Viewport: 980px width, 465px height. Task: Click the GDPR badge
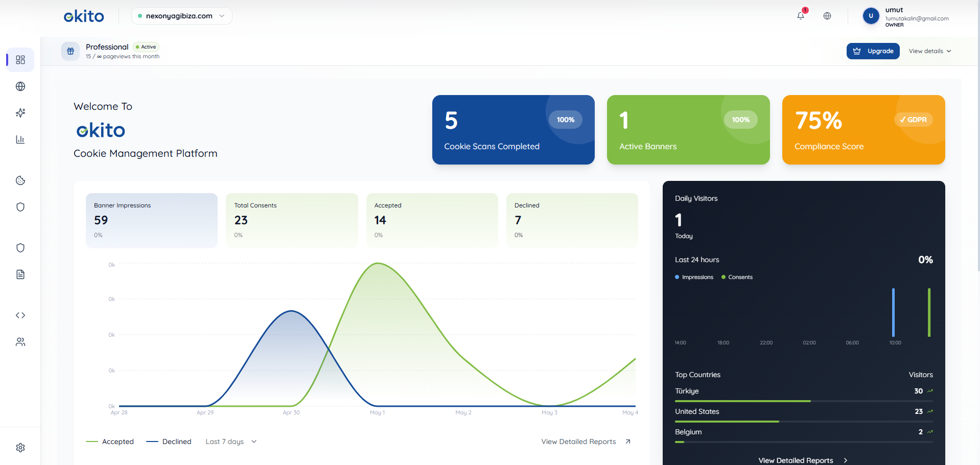(x=914, y=120)
